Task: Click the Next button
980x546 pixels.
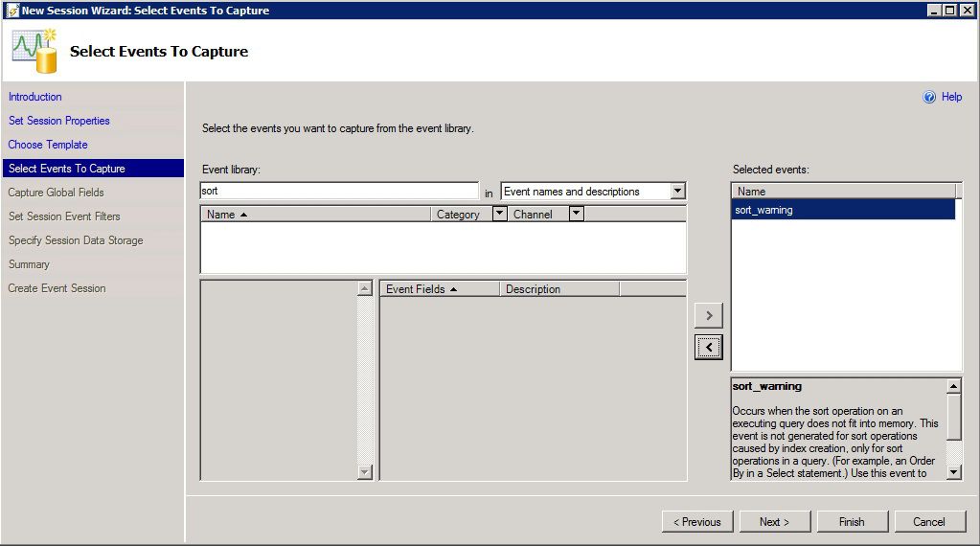Action: [x=774, y=522]
